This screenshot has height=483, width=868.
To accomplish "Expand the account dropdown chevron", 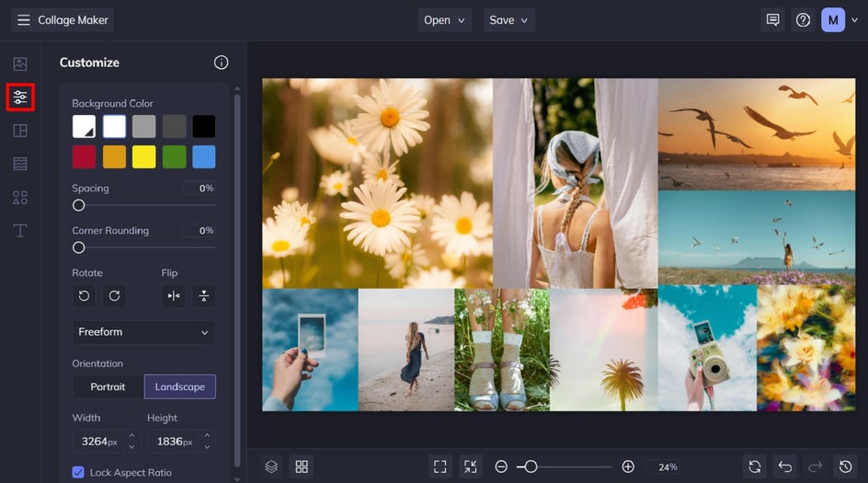I will click(x=855, y=20).
